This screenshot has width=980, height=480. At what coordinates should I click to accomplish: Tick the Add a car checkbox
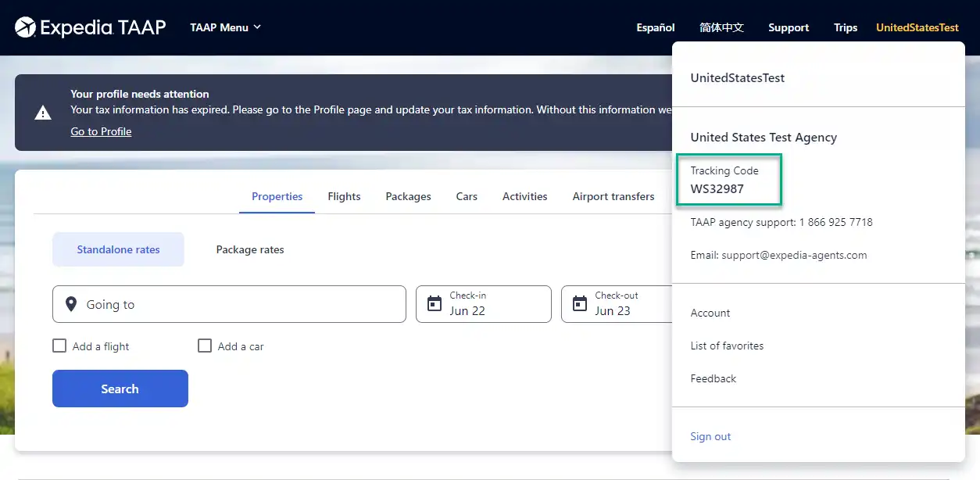coord(205,346)
